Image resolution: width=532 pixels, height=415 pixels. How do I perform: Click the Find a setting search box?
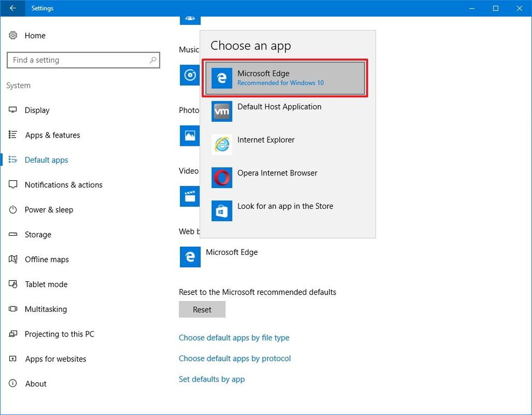point(82,60)
